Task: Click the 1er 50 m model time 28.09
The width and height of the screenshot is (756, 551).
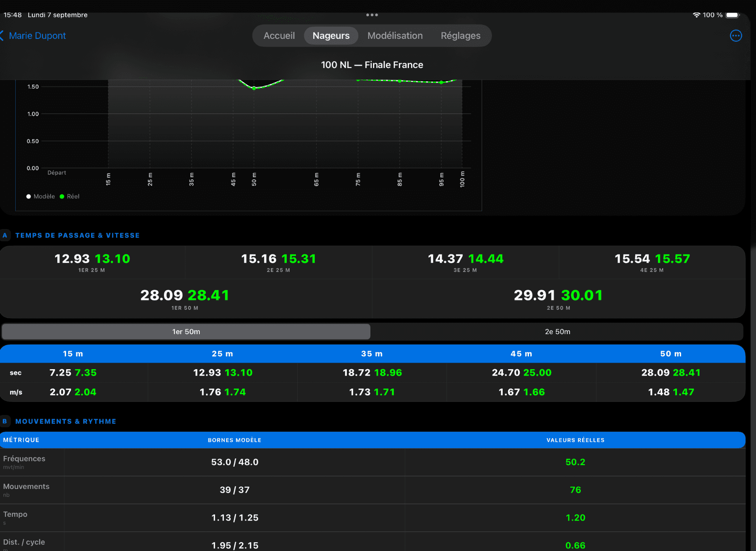Action: point(161,295)
